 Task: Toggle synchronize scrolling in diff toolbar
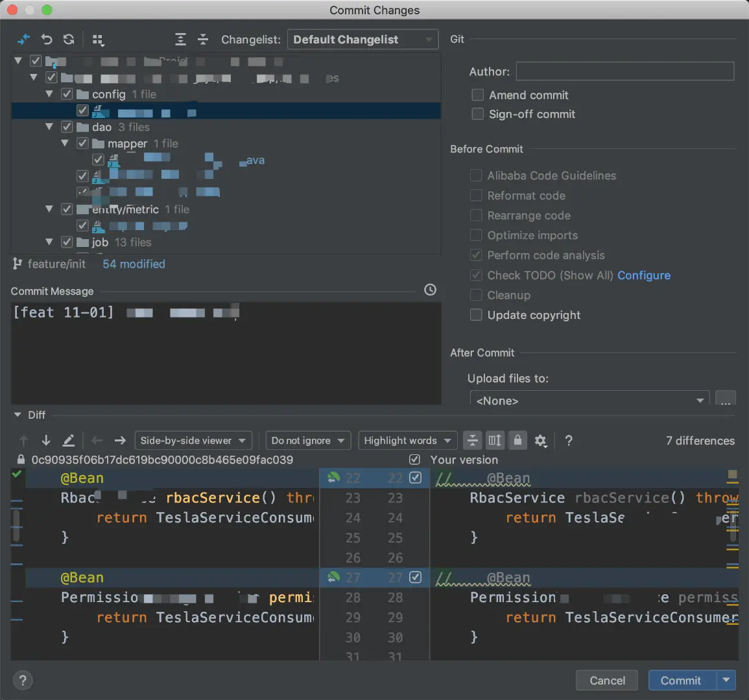(x=495, y=441)
